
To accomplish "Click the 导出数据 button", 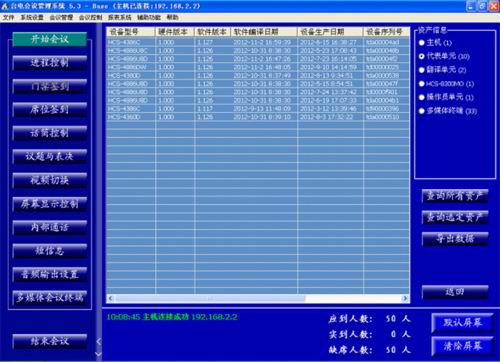I will pos(455,239).
